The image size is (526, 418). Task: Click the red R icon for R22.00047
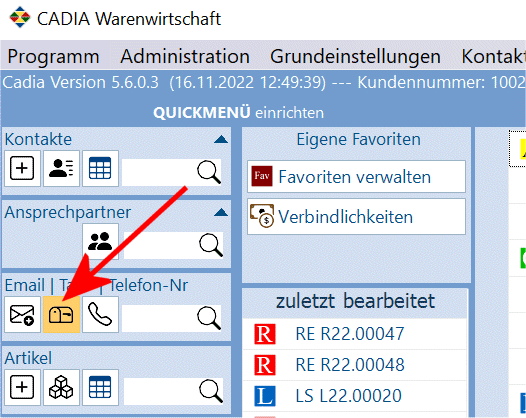pos(265,334)
